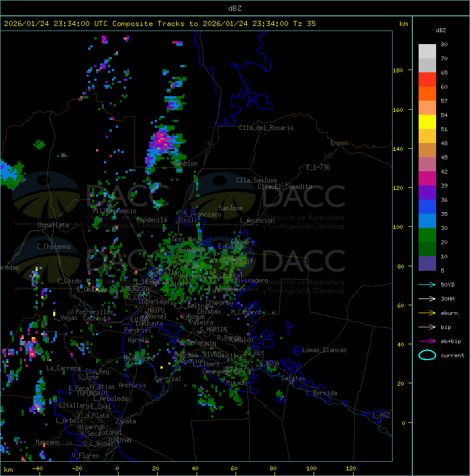This screenshot has height=476, width=470.
Task: Choose the dark green 10–20 dBZ swatch
Action: click(x=427, y=249)
